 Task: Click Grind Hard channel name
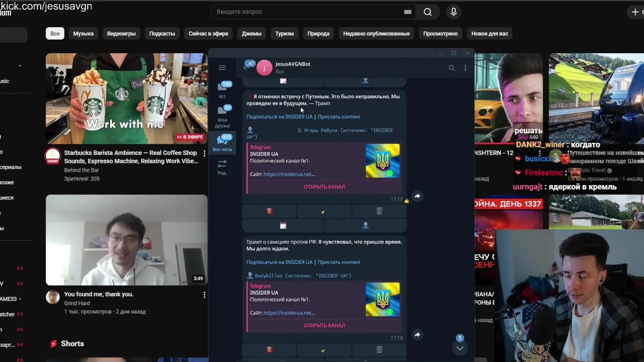(x=77, y=303)
